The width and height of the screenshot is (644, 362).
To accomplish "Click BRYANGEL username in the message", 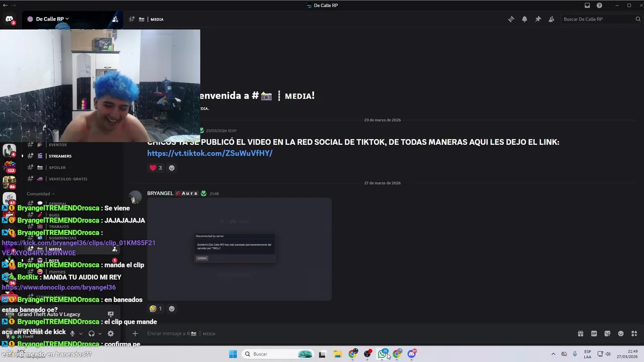I will 160,194.
